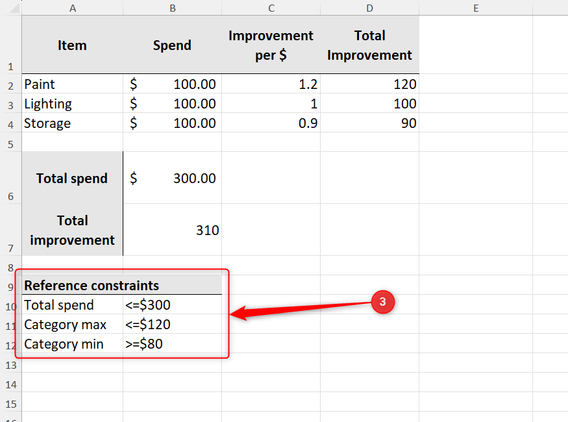Select the $300.00 total spend cell
Screen dimensions: 568x422
172,178
